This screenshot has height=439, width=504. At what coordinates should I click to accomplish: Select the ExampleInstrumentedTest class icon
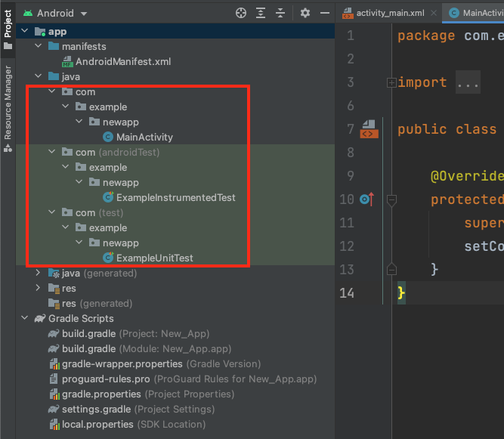(108, 197)
